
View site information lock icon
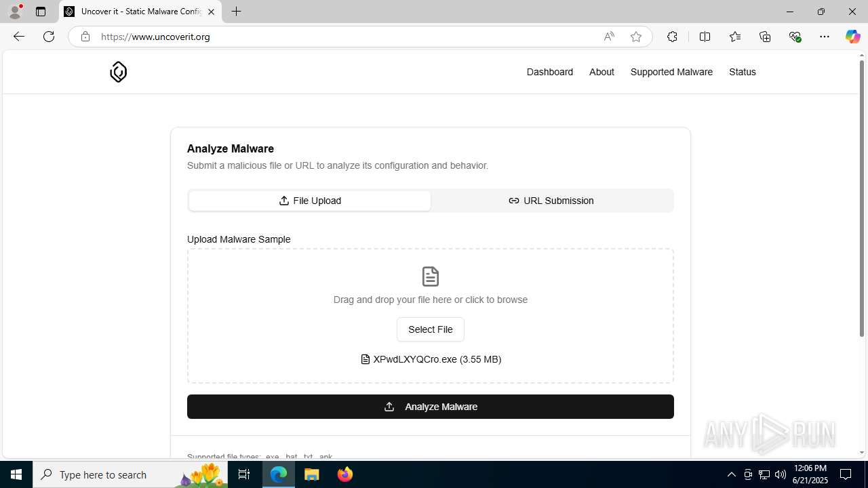click(85, 37)
